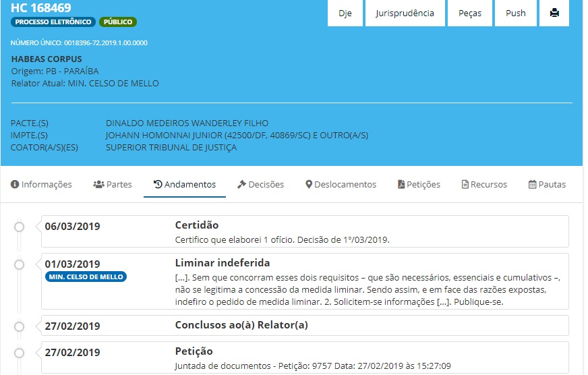588x375 pixels.
Task: Open the Deslocamentos tab
Action: (341, 184)
